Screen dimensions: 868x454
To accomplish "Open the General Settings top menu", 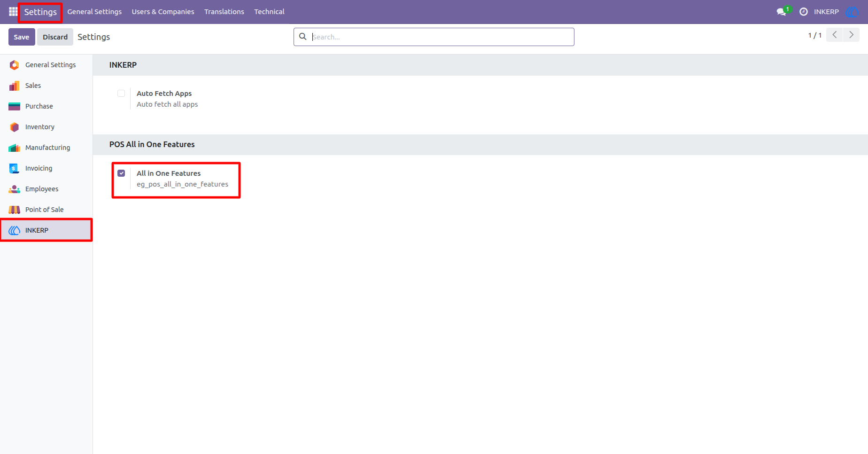I will click(x=94, y=12).
